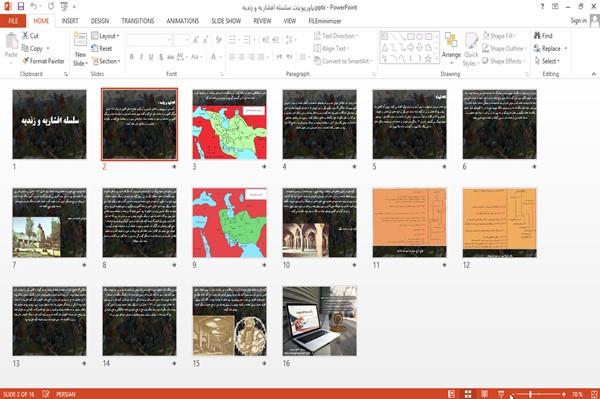Select slide 16 laptop thumbnail

[x=320, y=321]
